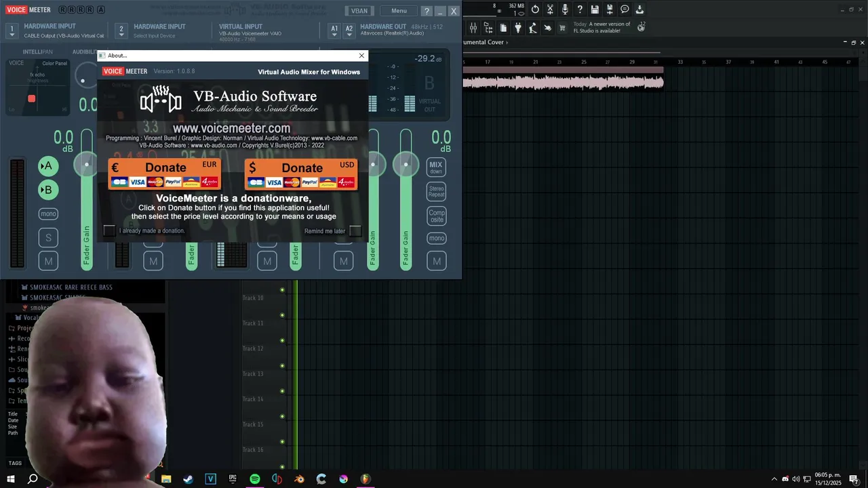
Task: Click the first strip Fader Gain slider
Action: pos(87,199)
